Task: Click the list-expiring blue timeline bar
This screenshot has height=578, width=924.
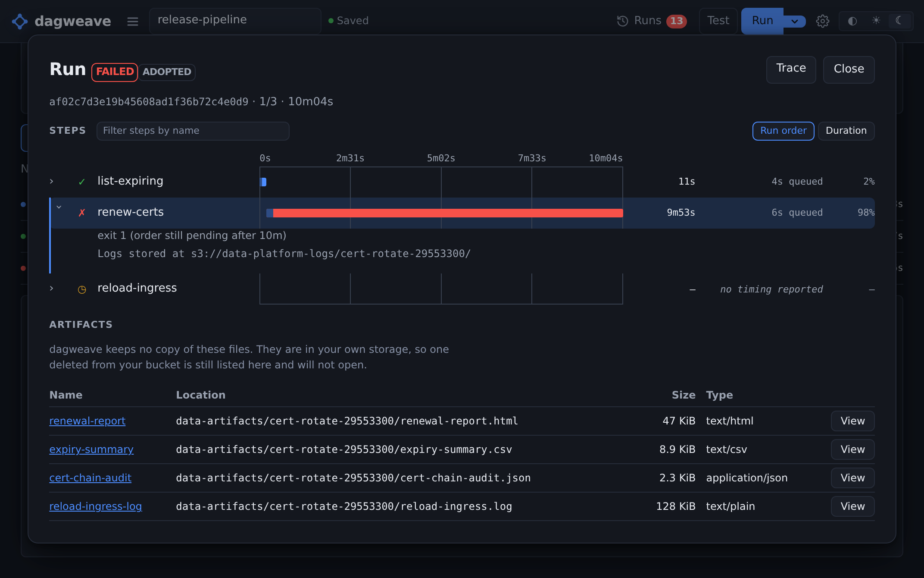Action: coord(263,182)
